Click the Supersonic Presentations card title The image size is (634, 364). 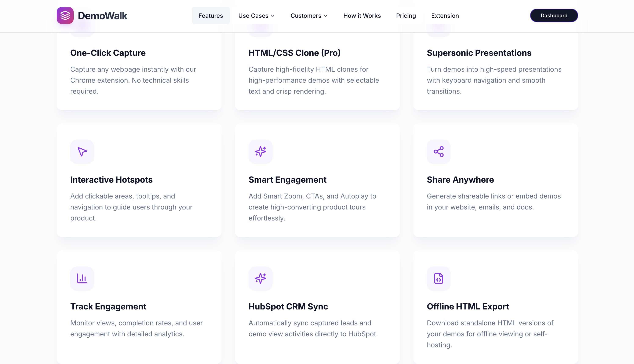479,53
